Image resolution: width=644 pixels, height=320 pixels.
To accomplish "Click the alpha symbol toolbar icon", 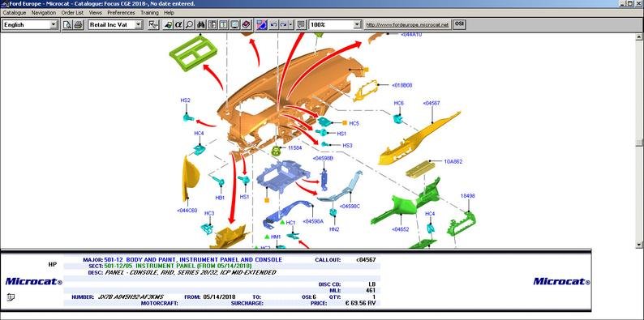I will tap(178, 24).
